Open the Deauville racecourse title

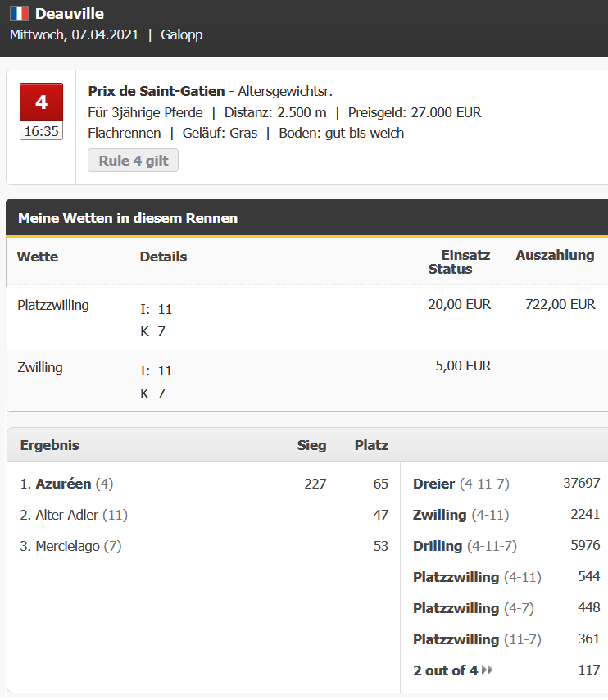(x=70, y=13)
